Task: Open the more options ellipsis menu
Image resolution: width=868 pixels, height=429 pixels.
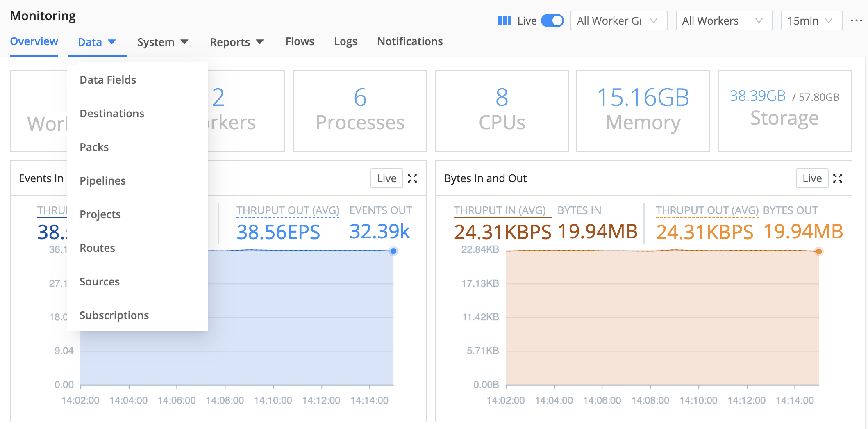Action: click(855, 21)
